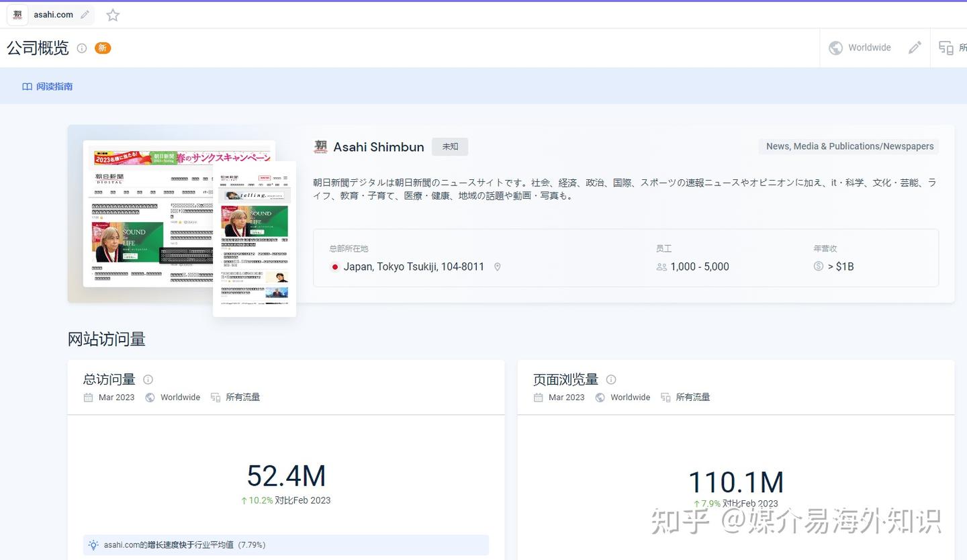Click devices icon in 页面浏览量 card
The image size is (967, 560).
(x=665, y=398)
